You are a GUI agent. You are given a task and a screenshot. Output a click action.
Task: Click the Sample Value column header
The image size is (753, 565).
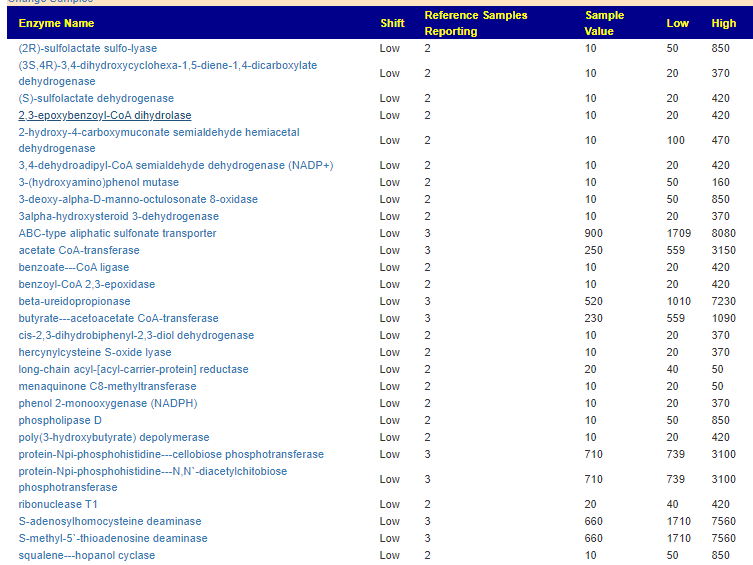(x=604, y=23)
